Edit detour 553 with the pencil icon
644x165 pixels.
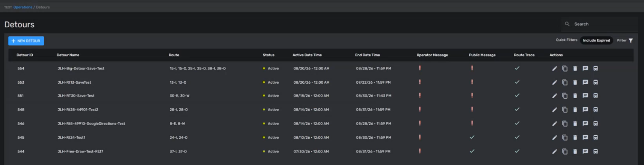(x=554, y=82)
